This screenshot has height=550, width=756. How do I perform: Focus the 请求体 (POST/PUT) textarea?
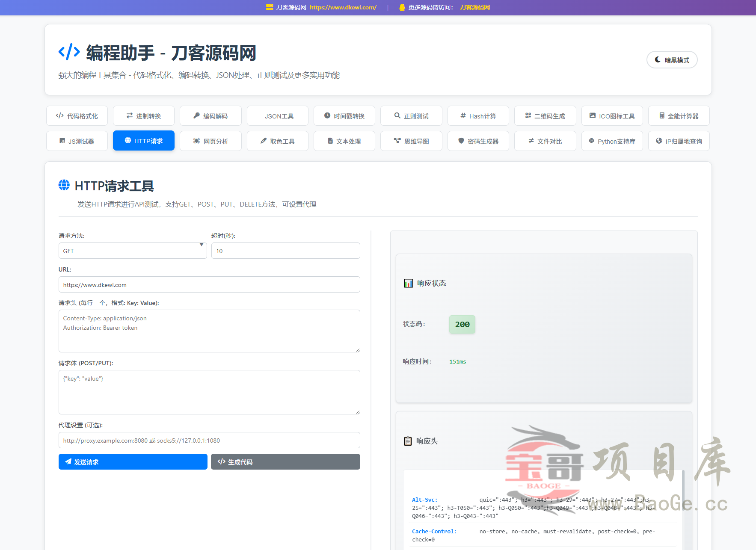(x=209, y=392)
